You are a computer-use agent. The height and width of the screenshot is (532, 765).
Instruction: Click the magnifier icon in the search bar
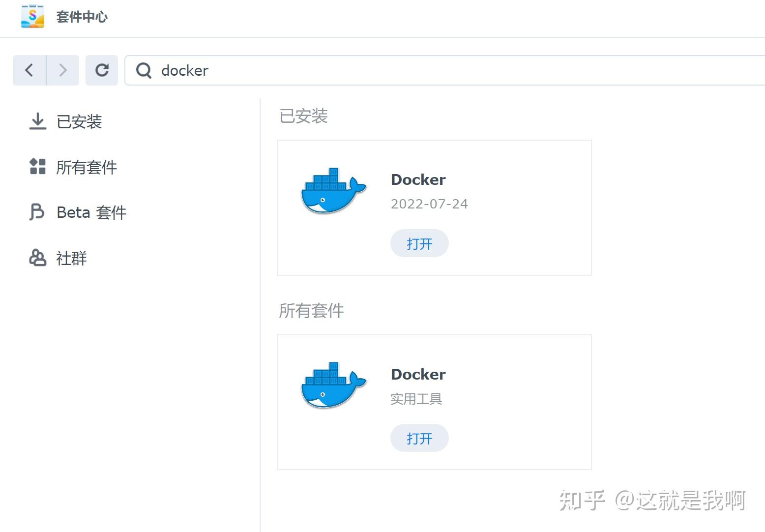[143, 71]
